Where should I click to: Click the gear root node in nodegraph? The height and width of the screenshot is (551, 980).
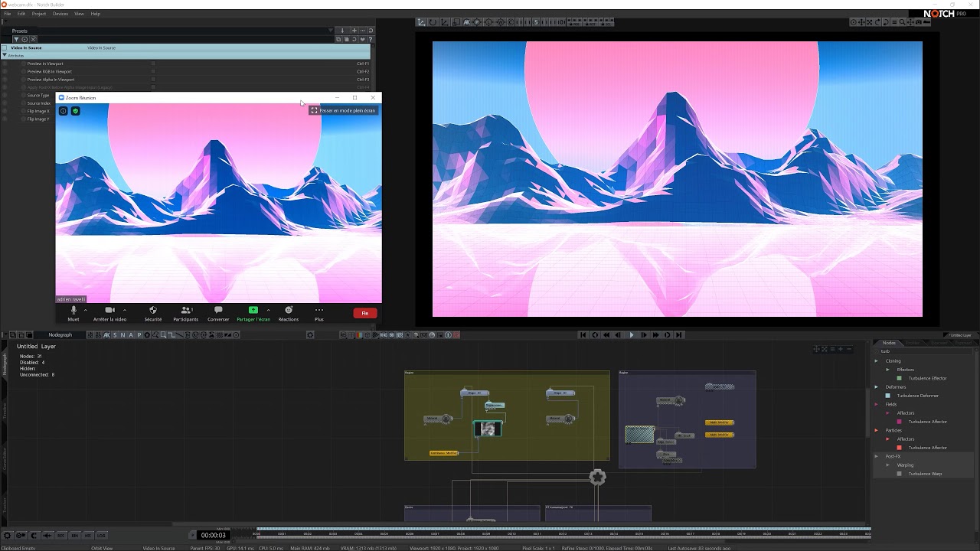tap(598, 478)
